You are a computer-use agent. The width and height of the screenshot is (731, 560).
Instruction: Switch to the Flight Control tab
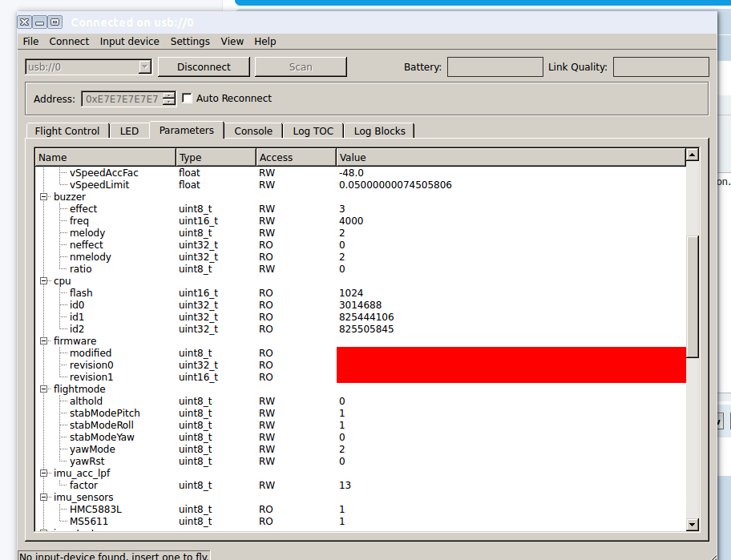click(67, 131)
